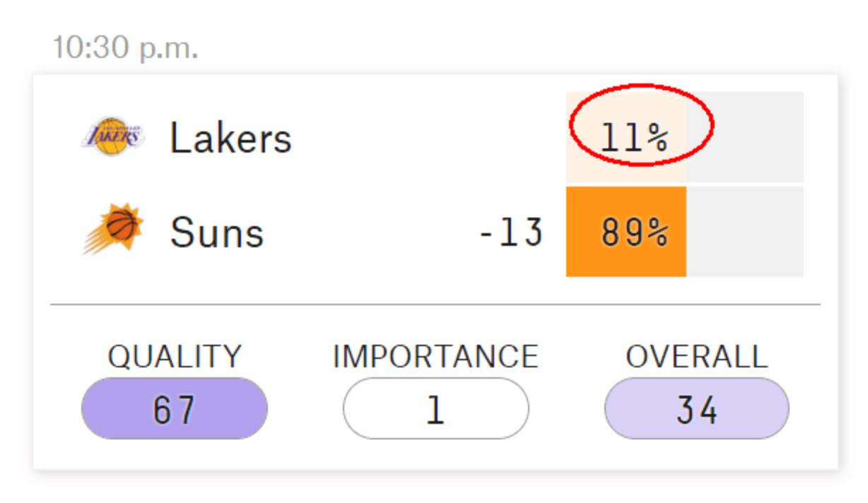Select the purple 67 quality rating pill
Viewport: 868px width, 503px height.
175,409
